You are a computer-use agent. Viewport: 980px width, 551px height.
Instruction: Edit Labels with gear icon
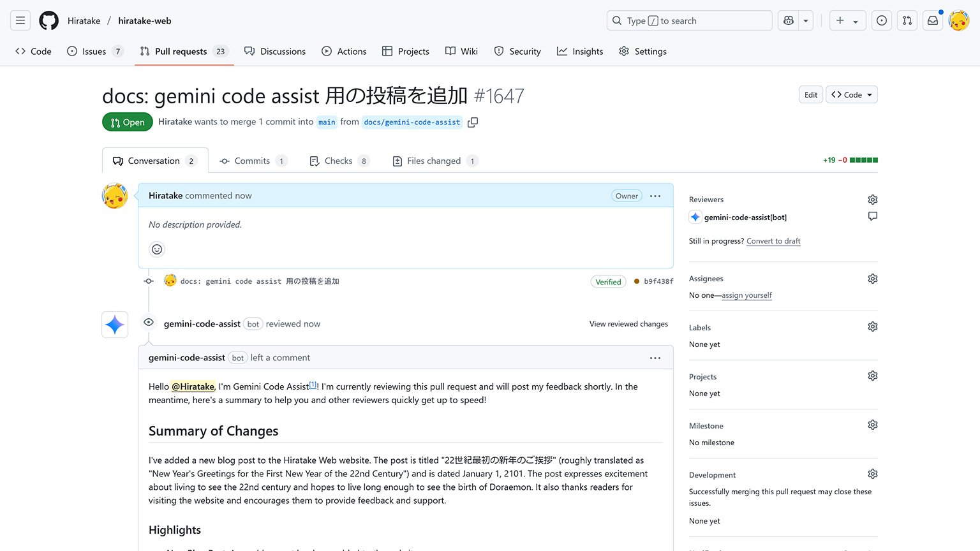[873, 327]
